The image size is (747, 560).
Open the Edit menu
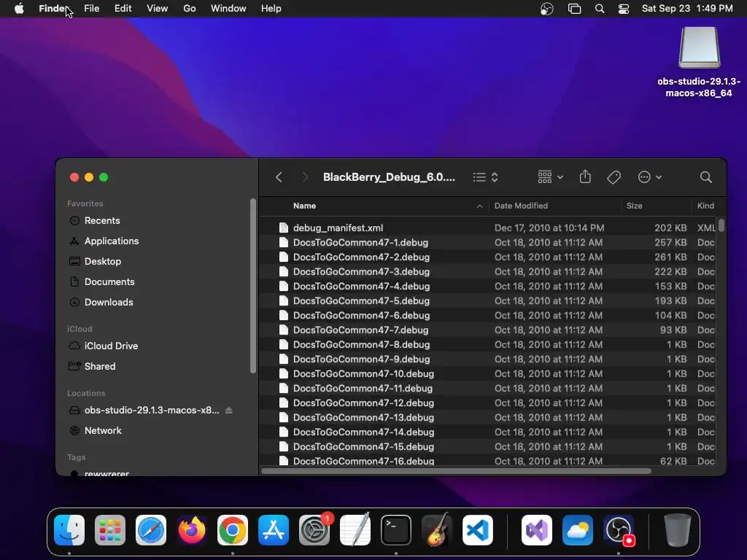click(123, 9)
